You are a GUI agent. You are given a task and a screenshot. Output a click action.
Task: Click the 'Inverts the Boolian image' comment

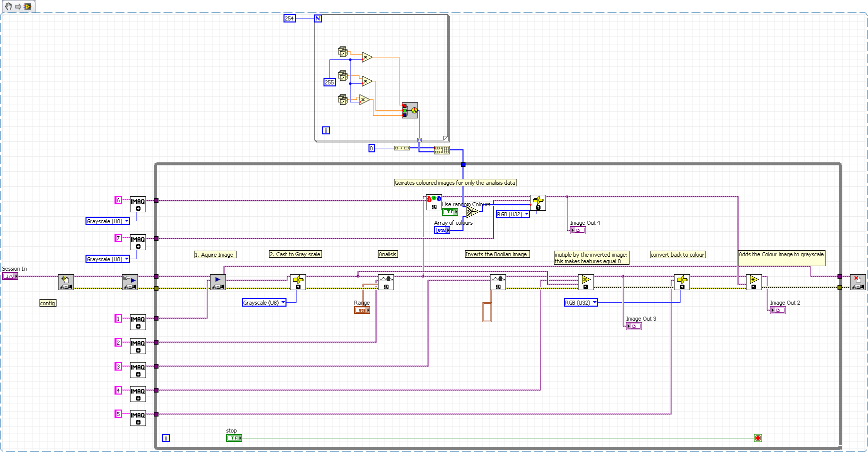point(497,254)
